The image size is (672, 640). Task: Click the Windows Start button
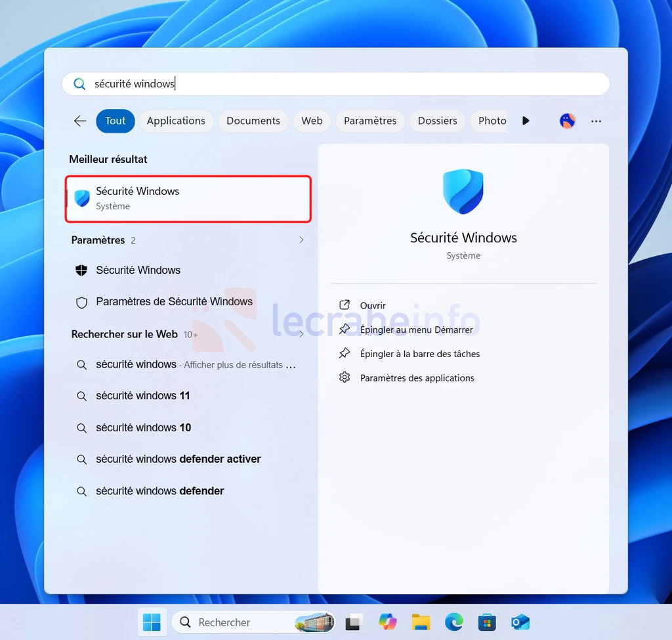pos(152,622)
